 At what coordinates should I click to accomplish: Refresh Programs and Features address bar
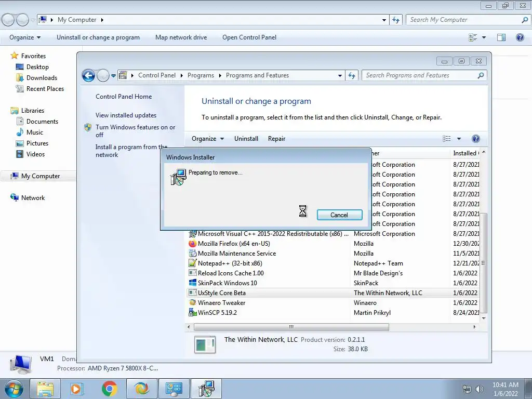click(x=352, y=75)
